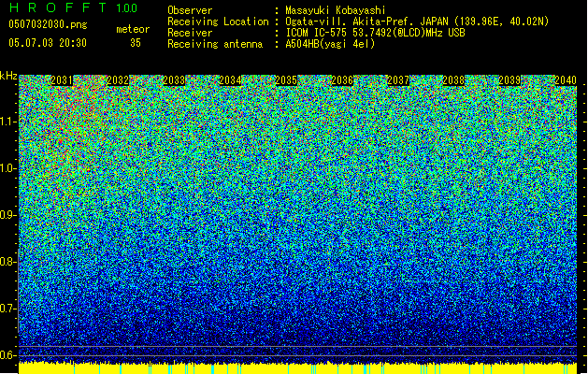This screenshot has width=588, height=374.
Task: Click the HROFFT 1.0.0 title text
Action: pos(73,7)
